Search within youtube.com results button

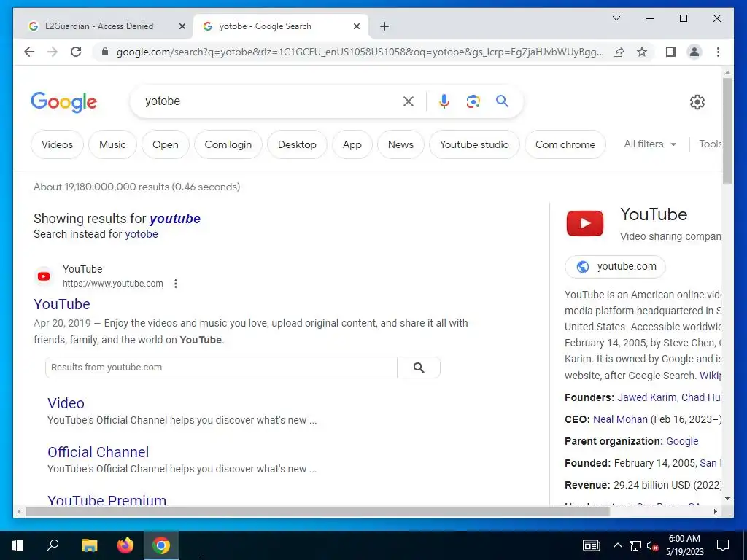(419, 367)
